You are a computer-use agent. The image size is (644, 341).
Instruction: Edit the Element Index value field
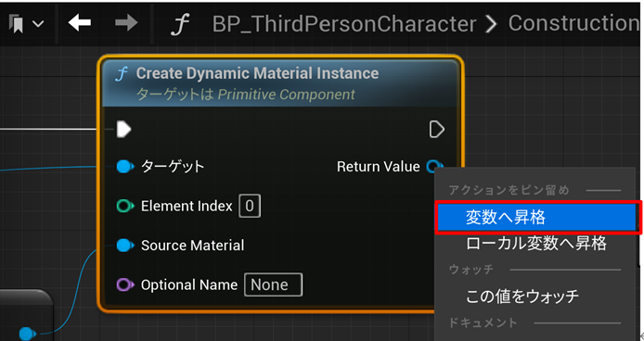(250, 206)
